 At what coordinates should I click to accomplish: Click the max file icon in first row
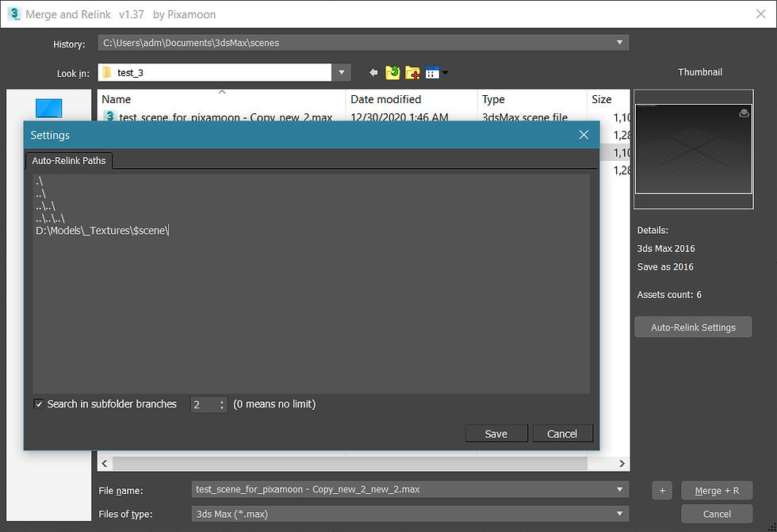(109, 117)
